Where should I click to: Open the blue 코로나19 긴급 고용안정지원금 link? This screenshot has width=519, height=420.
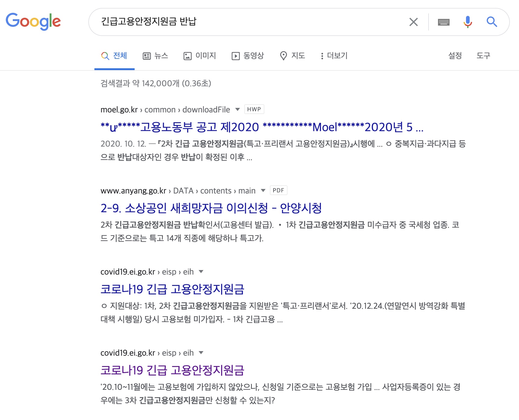coord(172,289)
